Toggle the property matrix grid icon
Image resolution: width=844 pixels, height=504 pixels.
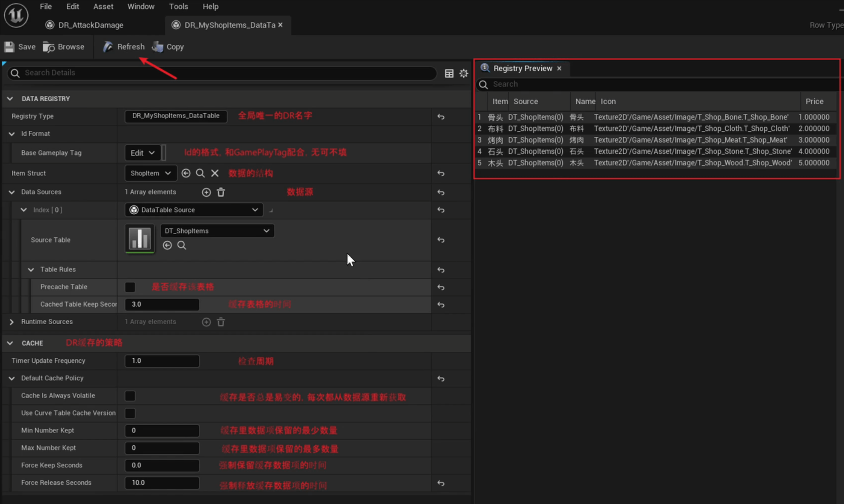[449, 73]
